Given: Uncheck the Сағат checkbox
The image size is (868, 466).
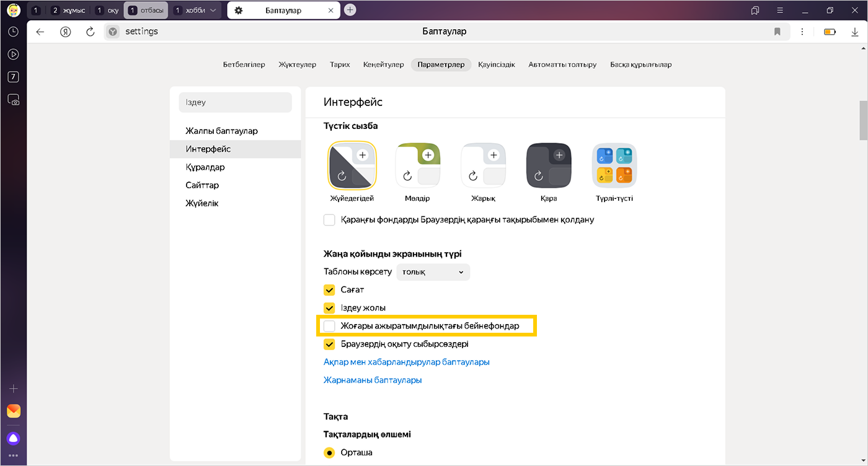Looking at the screenshot, I should pos(329,290).
